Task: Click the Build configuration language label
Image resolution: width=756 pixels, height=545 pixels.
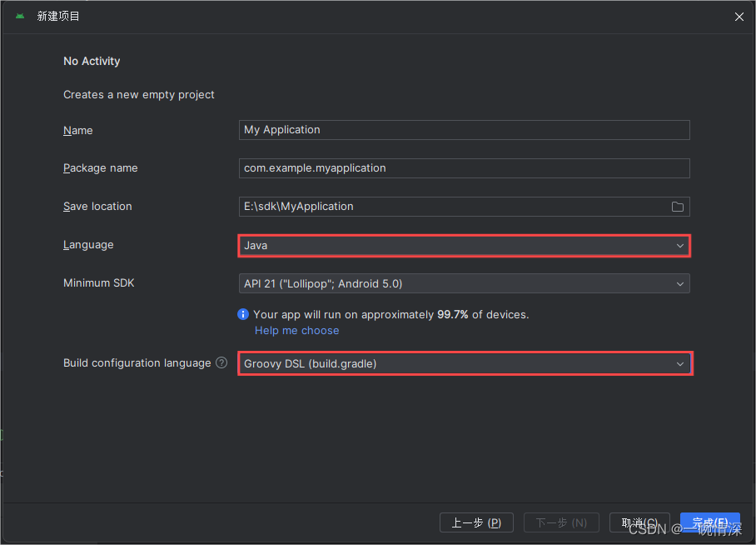Action: click(x=137, y=363)
